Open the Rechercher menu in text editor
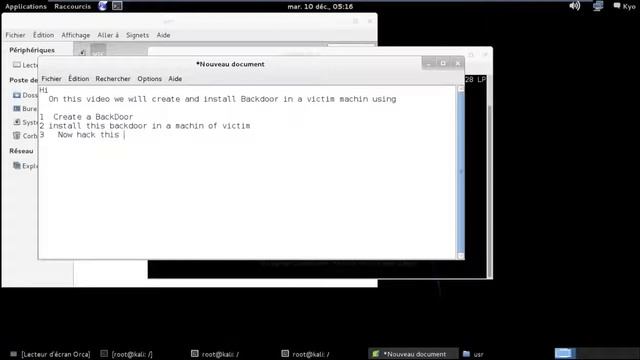Screen dimensions: 640x360 113,79
